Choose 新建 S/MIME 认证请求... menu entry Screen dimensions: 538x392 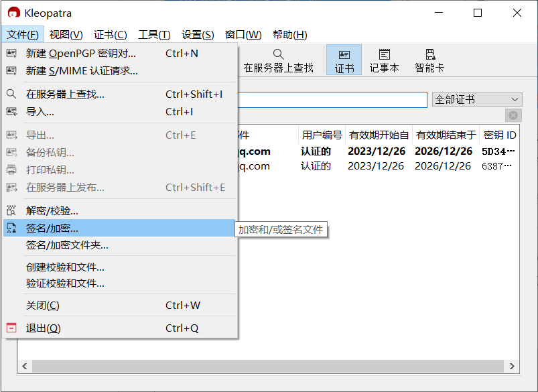(x=119, y=71)
